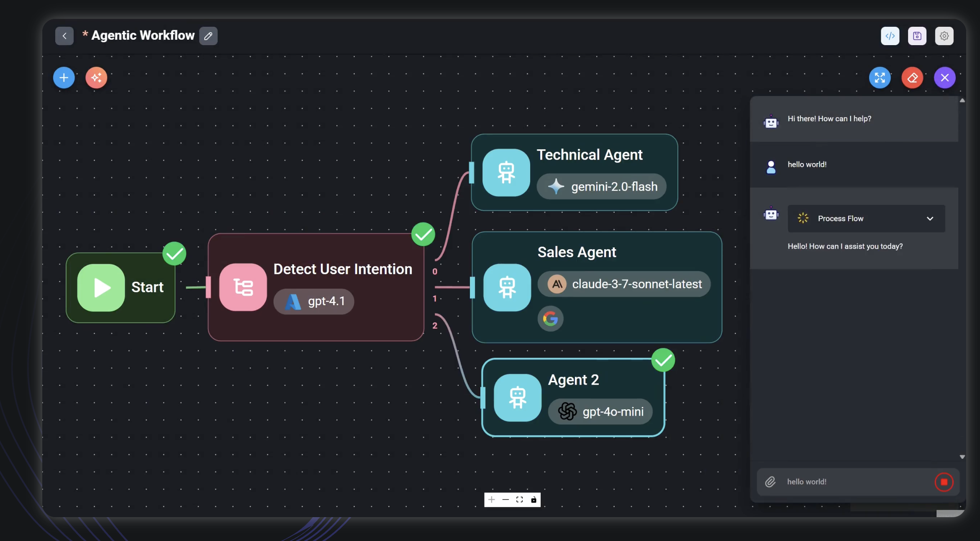Open the workflow settings gear
The image size is (980, 541).
pos(944,36)
